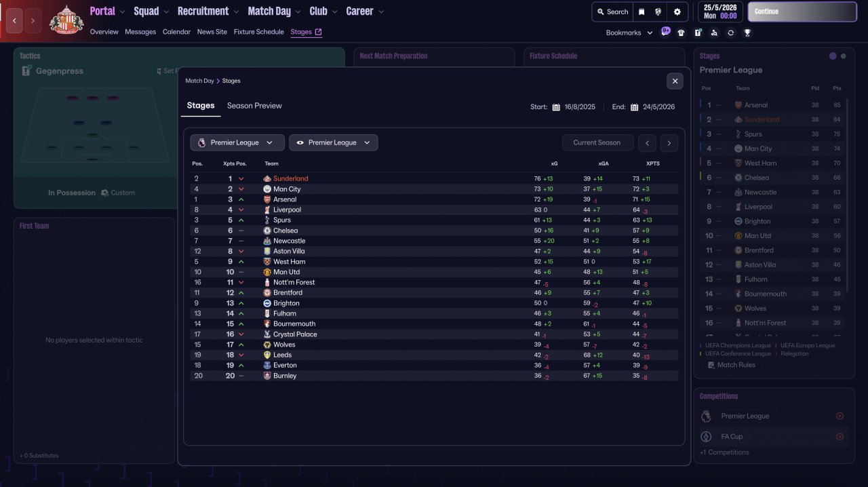Click Brentford in background Stages widget

(759, 250)
